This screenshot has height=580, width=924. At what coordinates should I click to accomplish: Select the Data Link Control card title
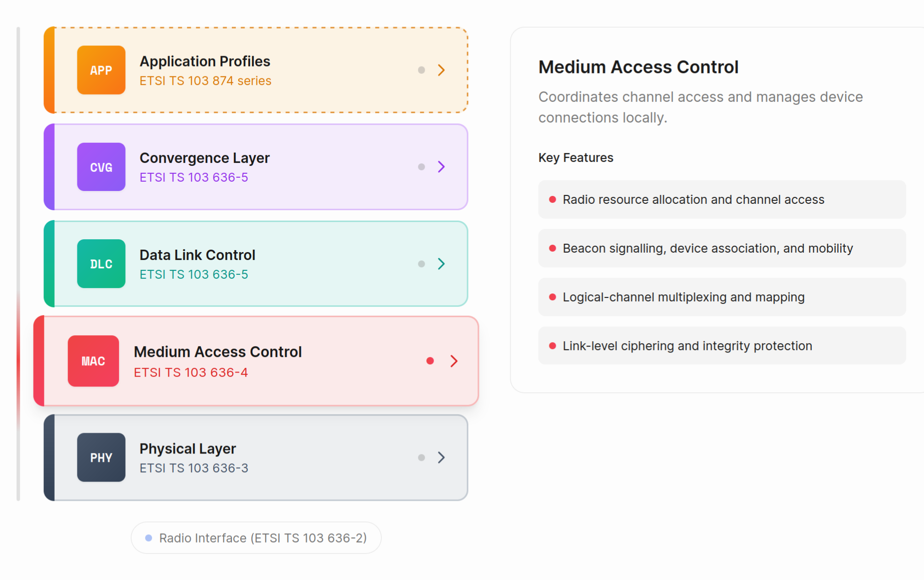197,255
